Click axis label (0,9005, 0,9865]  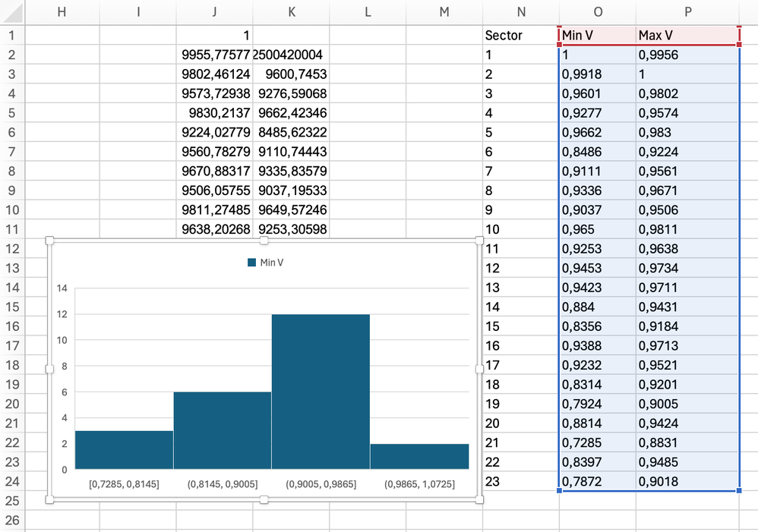[x=321, y=484]
